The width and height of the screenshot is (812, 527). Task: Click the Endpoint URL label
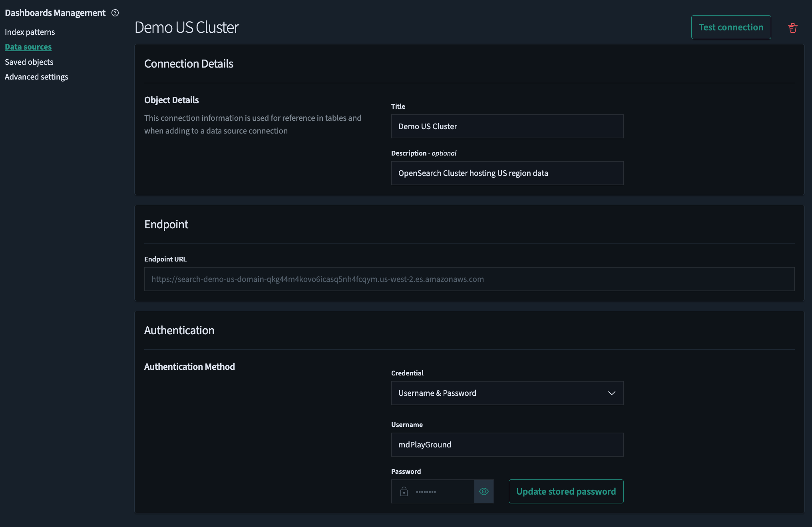165,259
